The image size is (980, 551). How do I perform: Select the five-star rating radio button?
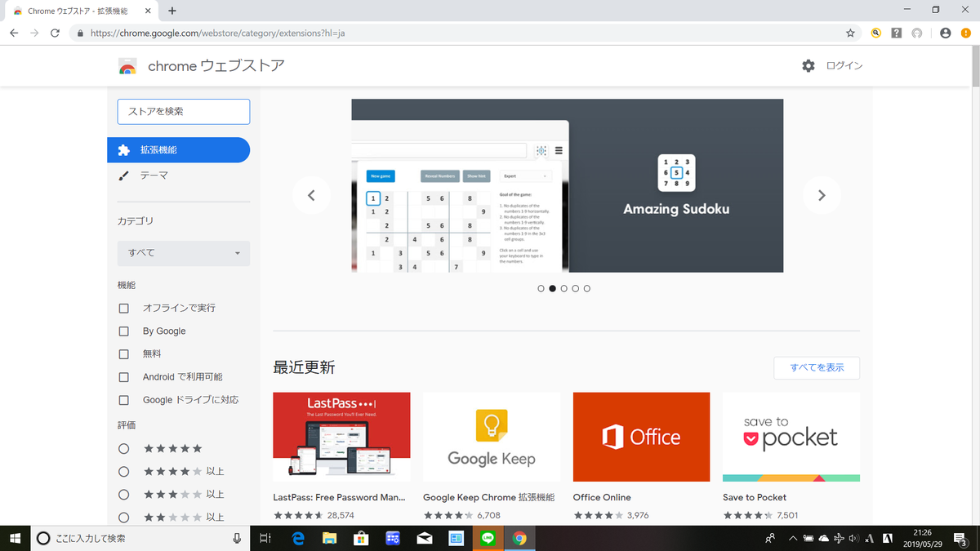click(x=124, y=449)
